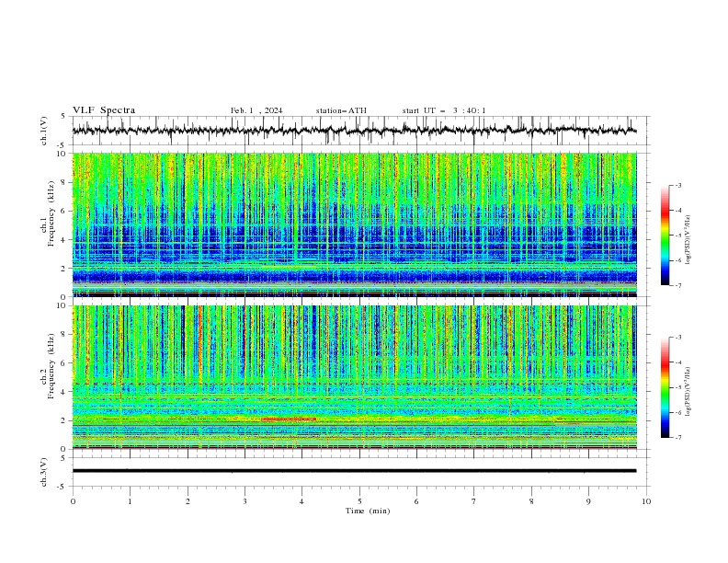Click the time-axis tick label "9"
Image resolution: width=728 pixels, height=563 pixels.
coord(588,501)
